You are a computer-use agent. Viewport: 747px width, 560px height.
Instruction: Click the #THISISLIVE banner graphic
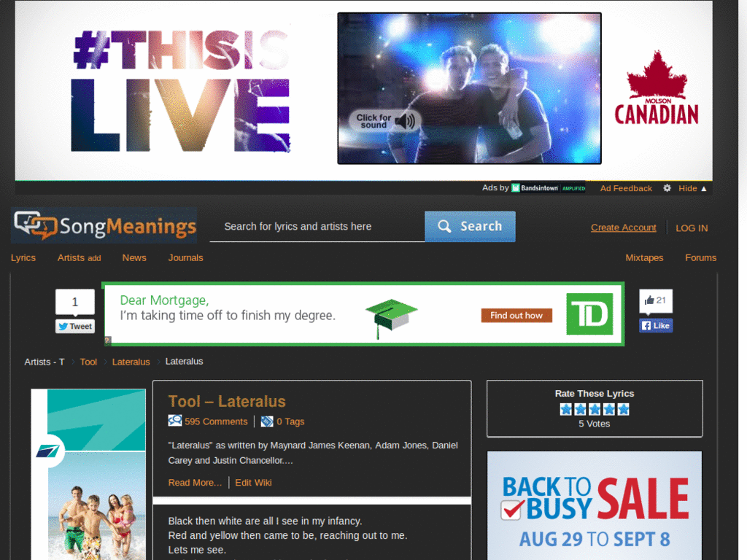coord(181,90)
